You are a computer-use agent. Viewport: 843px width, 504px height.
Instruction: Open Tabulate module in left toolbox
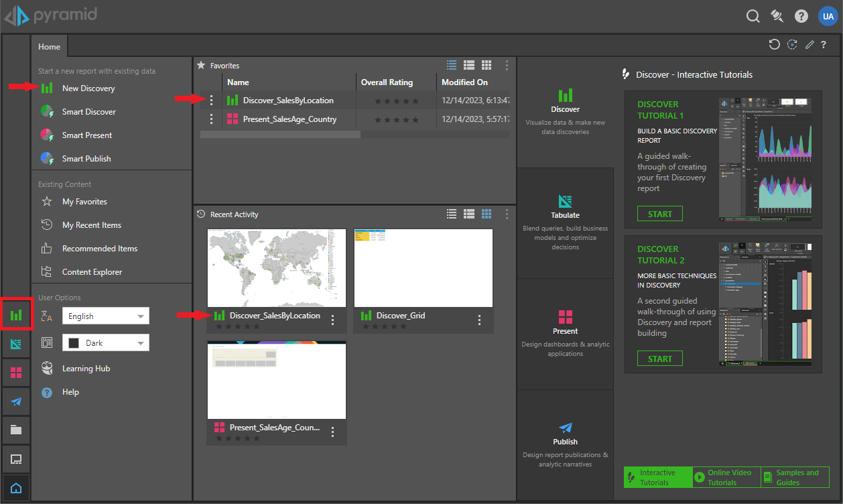click(x=16, y=344)
